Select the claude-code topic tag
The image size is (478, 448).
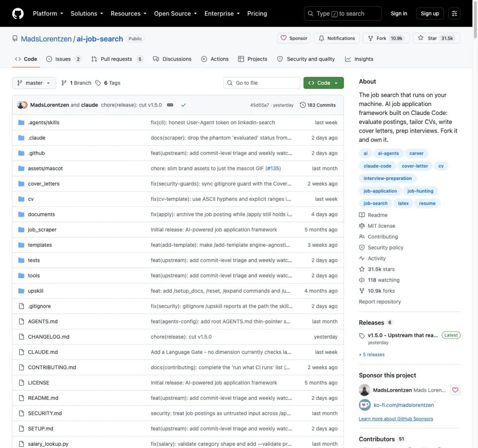[x=377, y=166]
